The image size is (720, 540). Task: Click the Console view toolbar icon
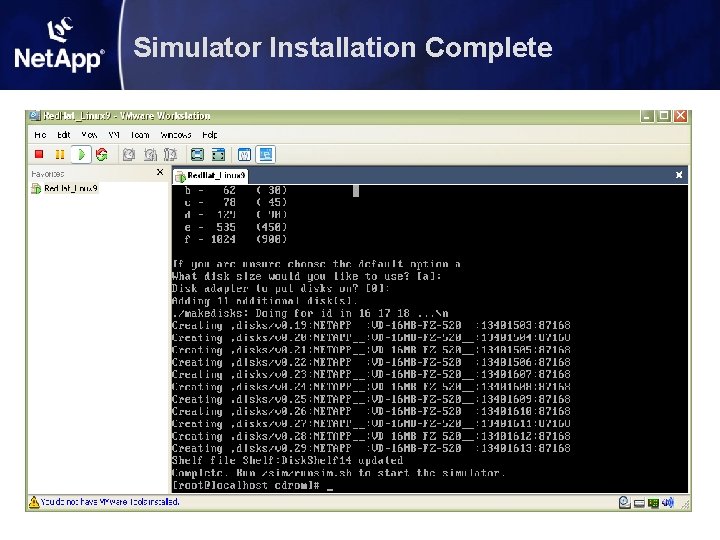pyautogui.click(x=266, y=155)
